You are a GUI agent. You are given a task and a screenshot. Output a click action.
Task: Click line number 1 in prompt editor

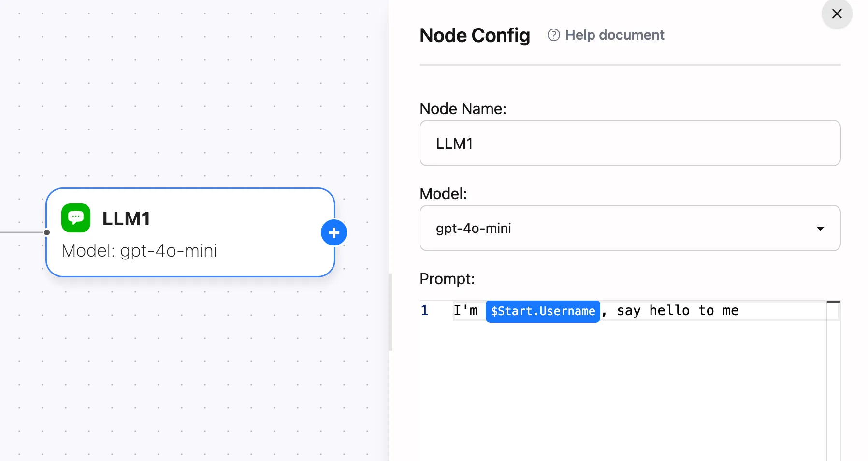tap(424, 310)
